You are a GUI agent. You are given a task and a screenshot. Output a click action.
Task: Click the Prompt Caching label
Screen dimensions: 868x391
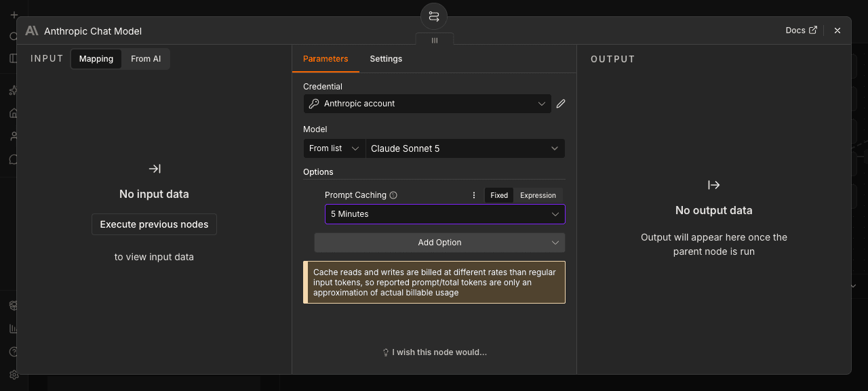355,195
